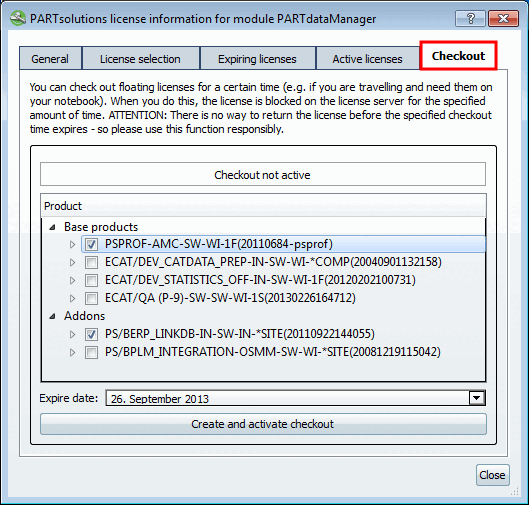Expand the ECAT/DEV_STATISTICS_OFF row

click(72, 280)
